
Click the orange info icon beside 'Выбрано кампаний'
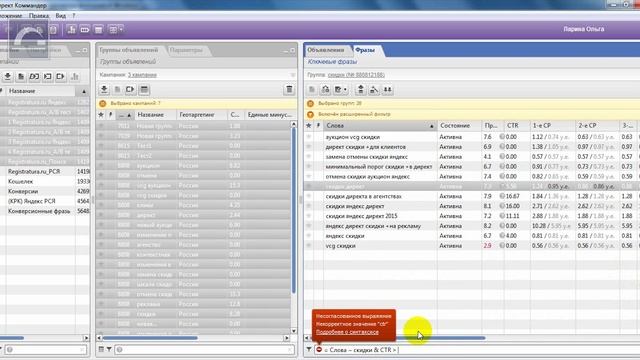pos(102,104)
